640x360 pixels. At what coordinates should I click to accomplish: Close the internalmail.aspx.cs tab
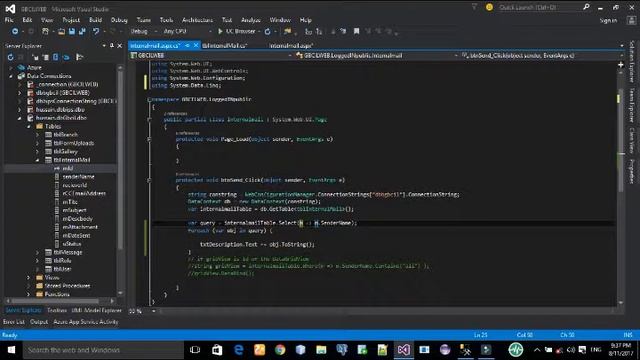pyautogui.click(x=196, y=45)
